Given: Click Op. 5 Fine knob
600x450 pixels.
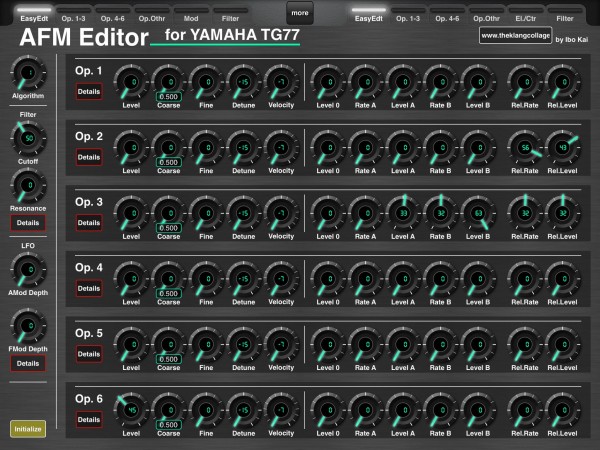Looking at the screenshot, I should click(x=206, y=344).
